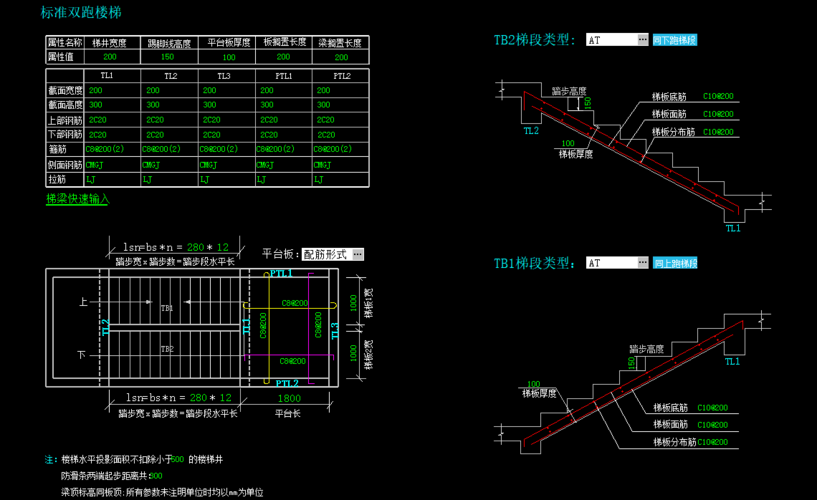Select PTL2 拉筋 value LJ

coord(320,179)
